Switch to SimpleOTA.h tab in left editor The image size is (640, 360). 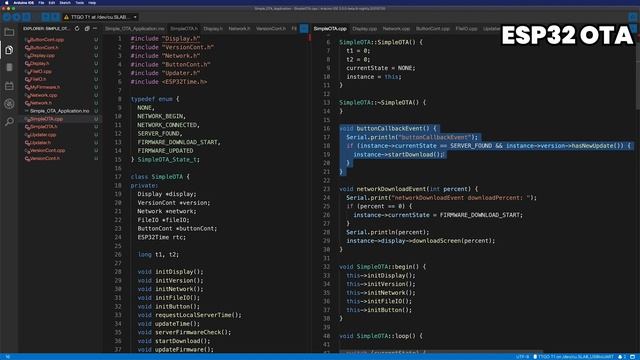pyautogui.click(x=184, y=29)
